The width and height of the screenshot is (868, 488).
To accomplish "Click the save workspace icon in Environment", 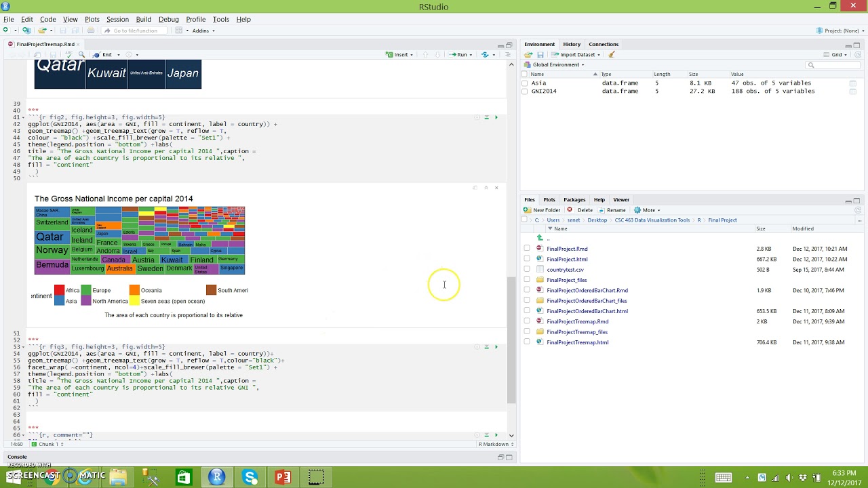I will [540, 55].
